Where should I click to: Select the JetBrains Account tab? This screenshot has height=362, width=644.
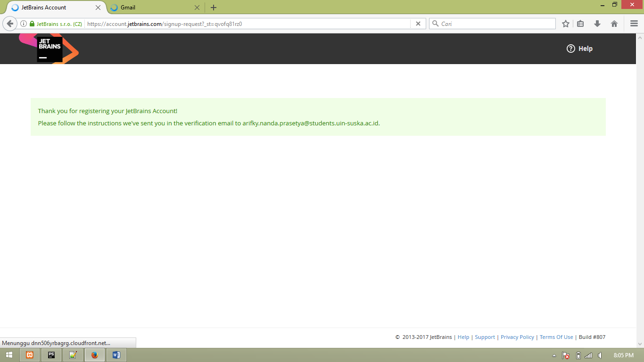click(x=56, y=8)
